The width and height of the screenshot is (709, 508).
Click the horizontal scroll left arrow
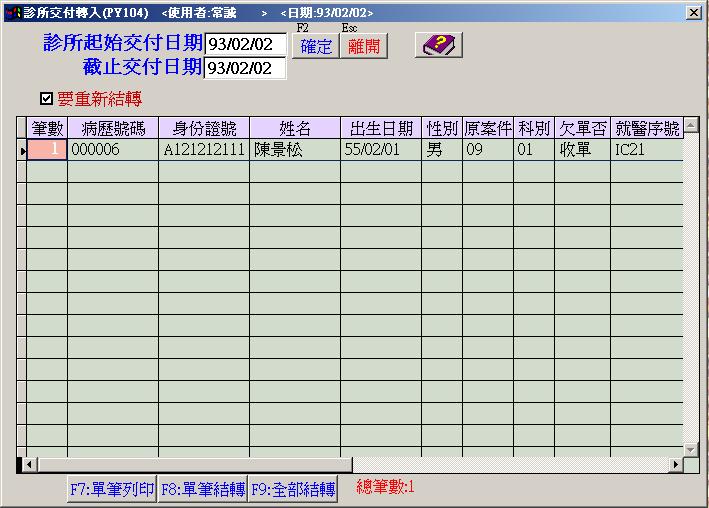click(x=29, y=465)
